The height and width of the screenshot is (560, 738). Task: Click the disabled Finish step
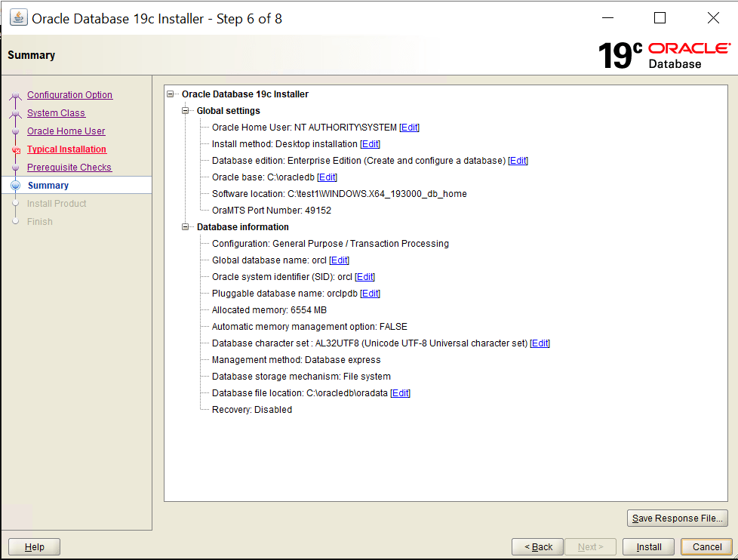coord(39,222)
